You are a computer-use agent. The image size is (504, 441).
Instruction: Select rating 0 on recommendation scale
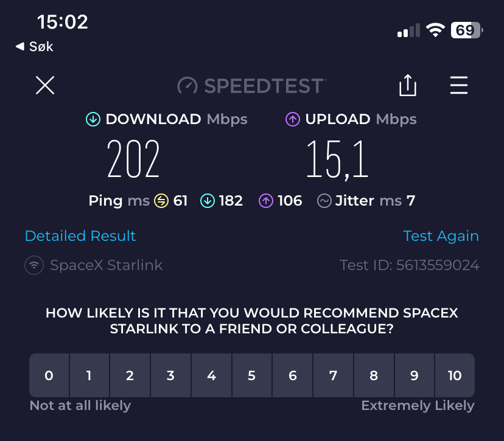pyautogui.click(x=49, y=375)
